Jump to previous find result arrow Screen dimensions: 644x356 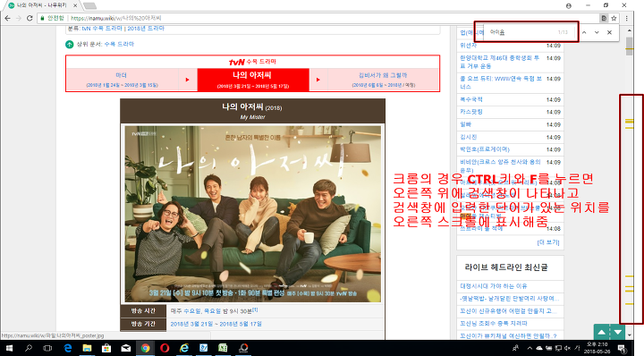pyautogui.click(x=584, y=32)
